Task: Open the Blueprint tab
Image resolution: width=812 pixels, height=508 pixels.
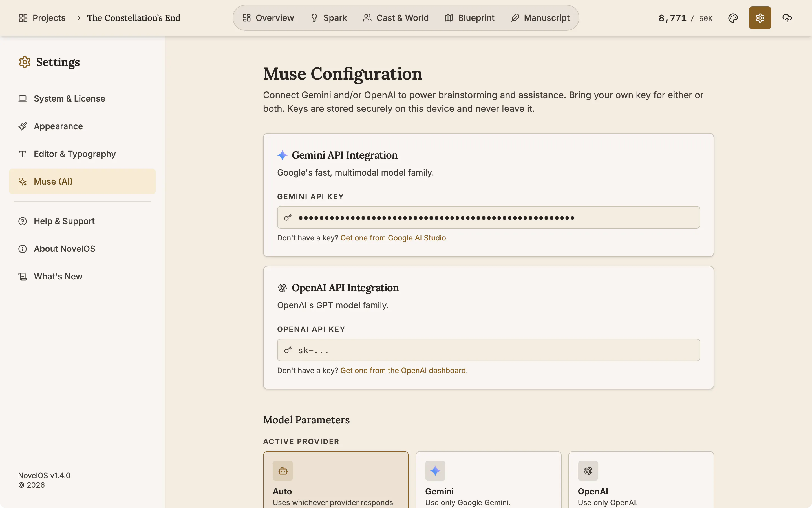Action: click(470, 18)
